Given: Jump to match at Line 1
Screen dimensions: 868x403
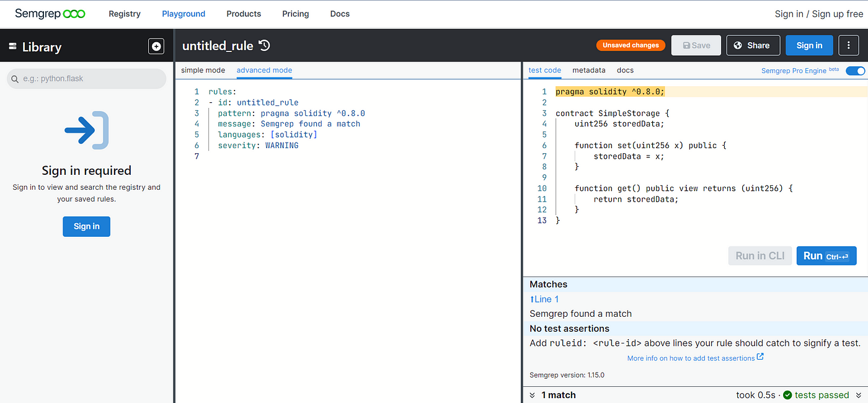Looking at the screenshot, I should pos(544,299).
